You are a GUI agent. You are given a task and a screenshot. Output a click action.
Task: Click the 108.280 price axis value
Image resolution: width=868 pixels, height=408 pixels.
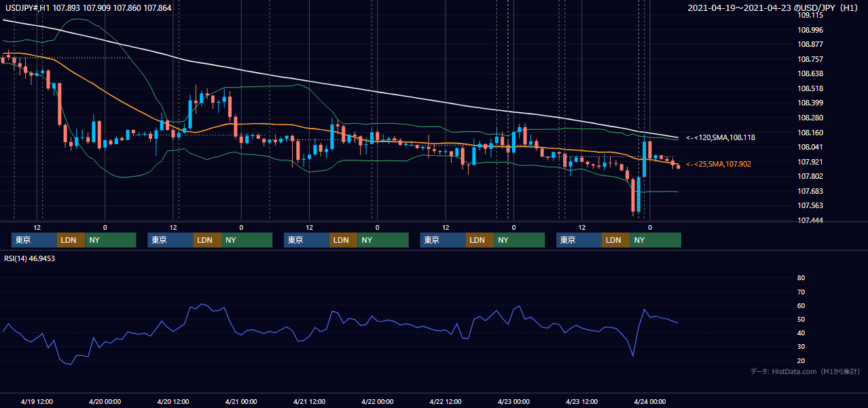click(x=810, y=118)
